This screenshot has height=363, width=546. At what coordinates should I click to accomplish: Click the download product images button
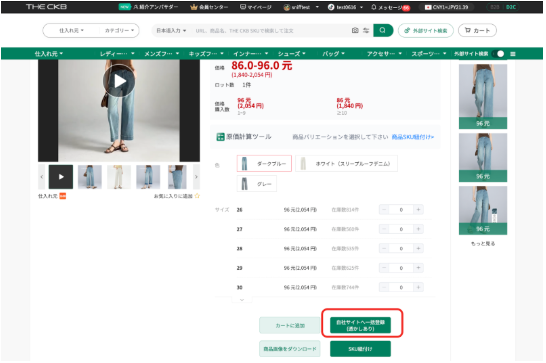(290, 349)
